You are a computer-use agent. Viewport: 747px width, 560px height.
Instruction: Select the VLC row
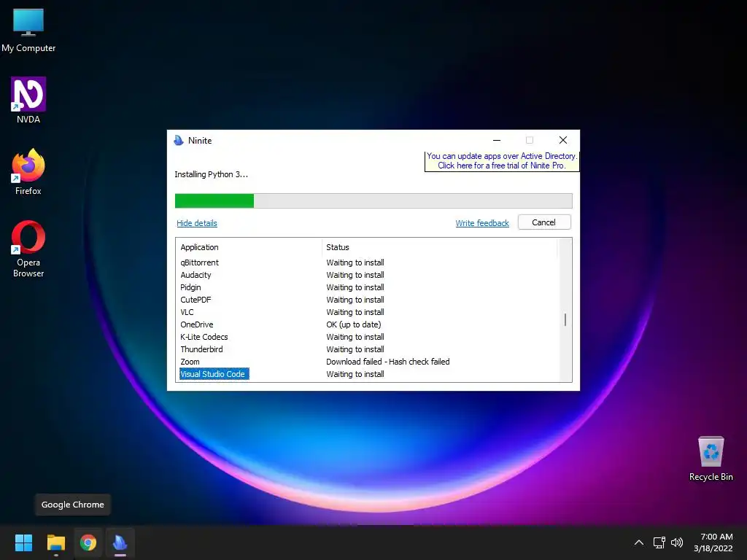click(367, 312)
